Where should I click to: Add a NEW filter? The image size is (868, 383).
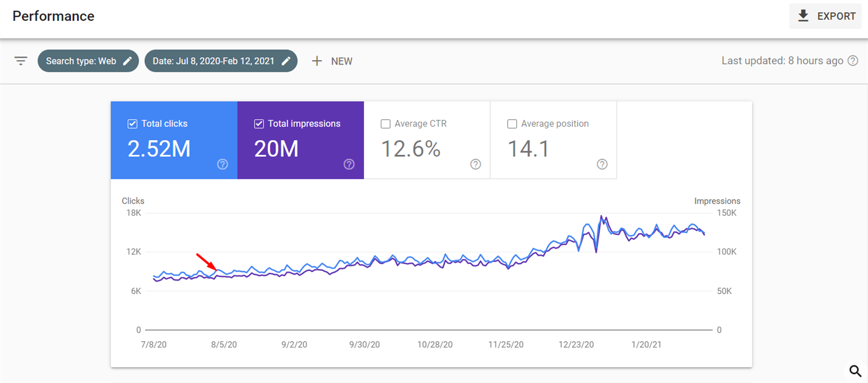341,61
